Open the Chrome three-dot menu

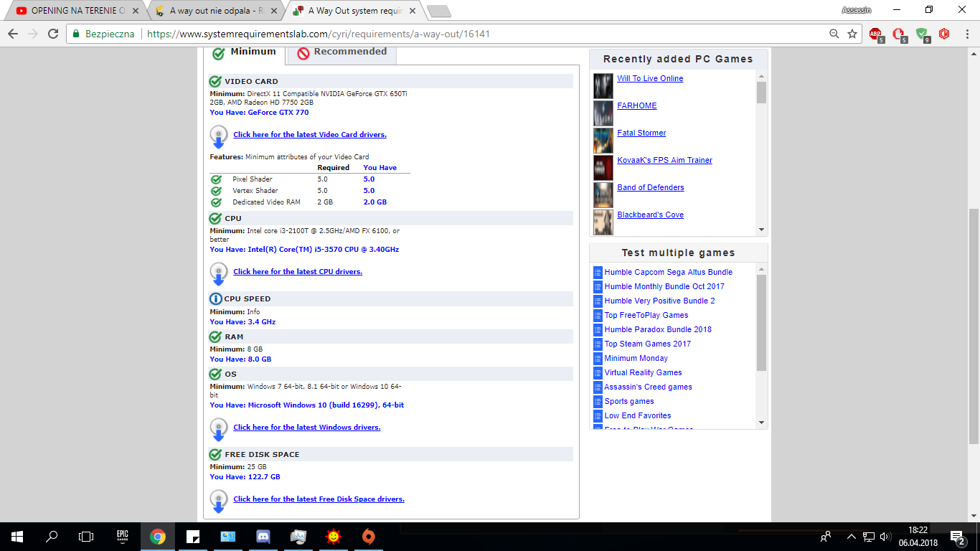966,34
